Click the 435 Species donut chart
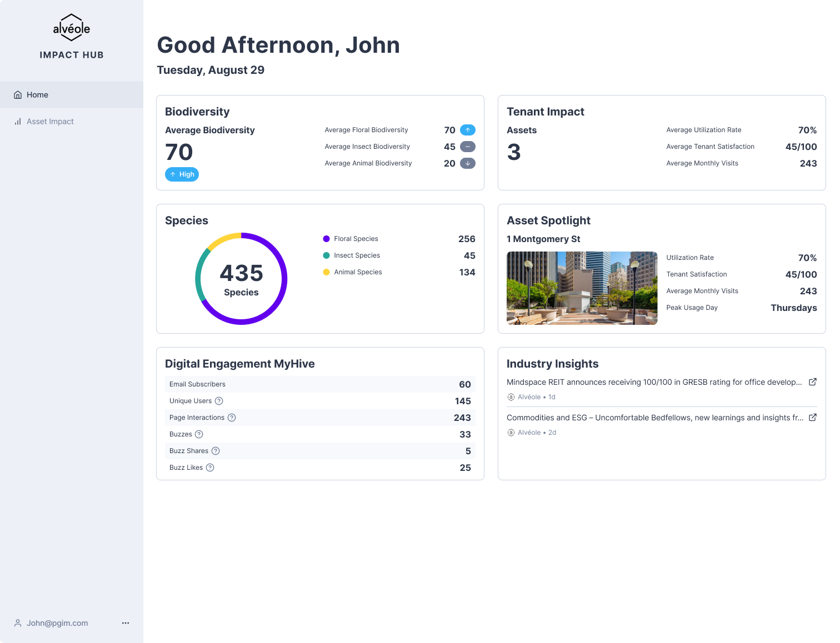 (x=241, y=279)
